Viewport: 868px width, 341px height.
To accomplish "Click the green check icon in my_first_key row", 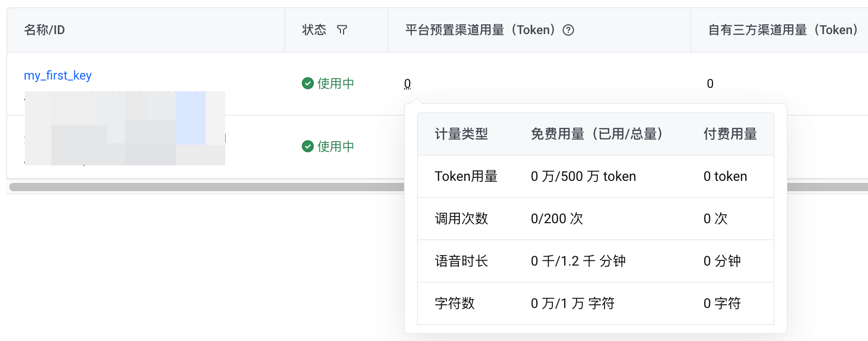I will click(307, 83).
